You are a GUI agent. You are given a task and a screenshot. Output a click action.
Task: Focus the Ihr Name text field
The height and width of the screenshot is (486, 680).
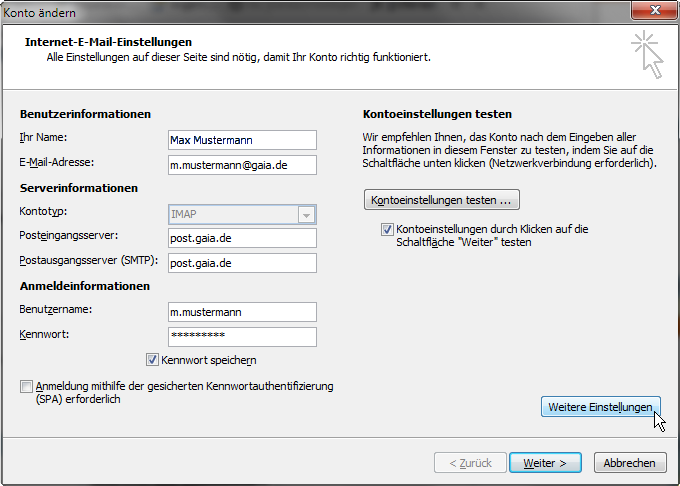click(x=242, y=139)
